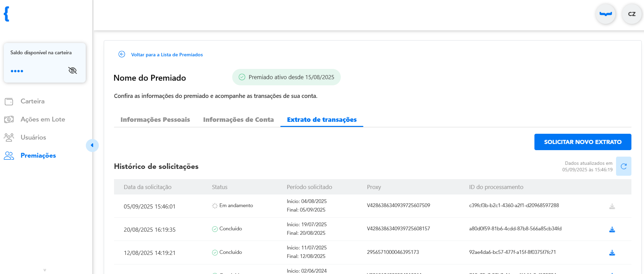Select Data da solicitação column header
The image size is (644, 274).
click(x=148, y=187)
